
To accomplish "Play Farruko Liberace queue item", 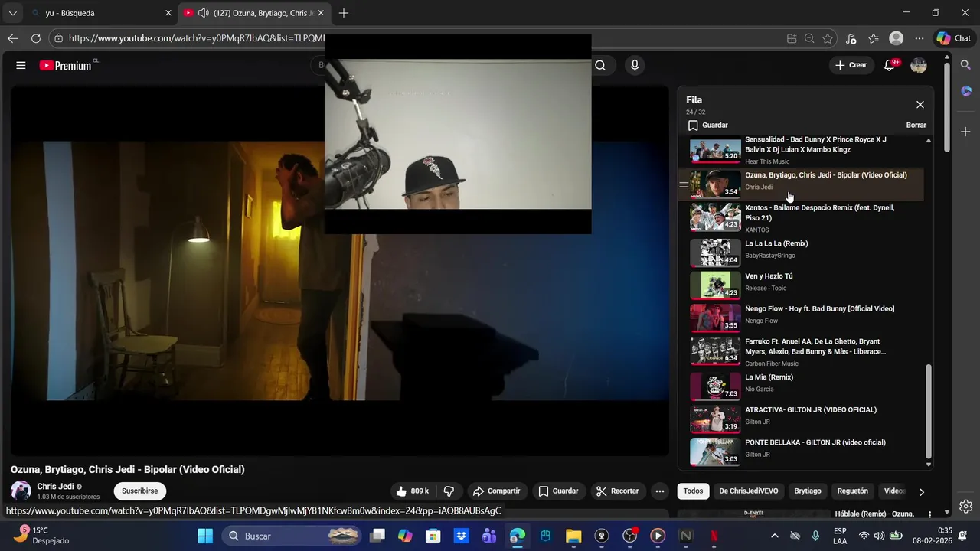I will coord(800,350).
